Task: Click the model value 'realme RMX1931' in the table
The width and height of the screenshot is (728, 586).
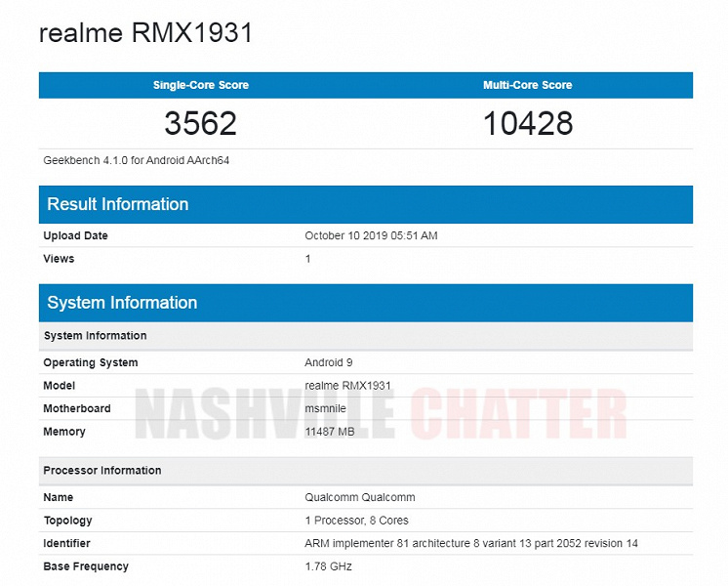Action: (x=347, y=386)
